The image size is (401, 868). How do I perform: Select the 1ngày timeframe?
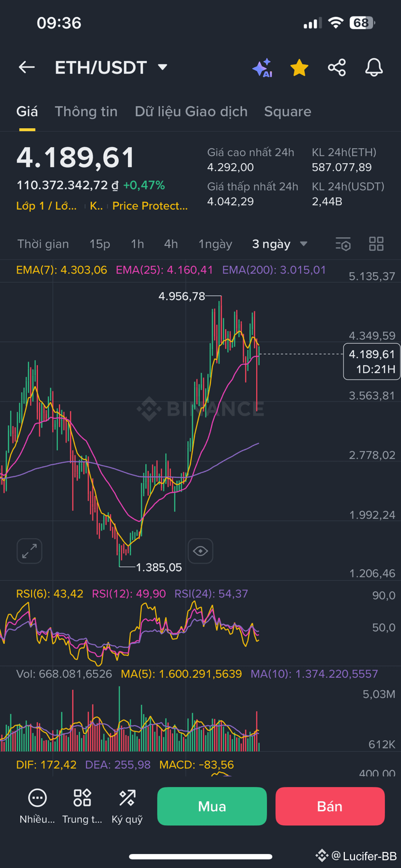click(x=216, y=244)
